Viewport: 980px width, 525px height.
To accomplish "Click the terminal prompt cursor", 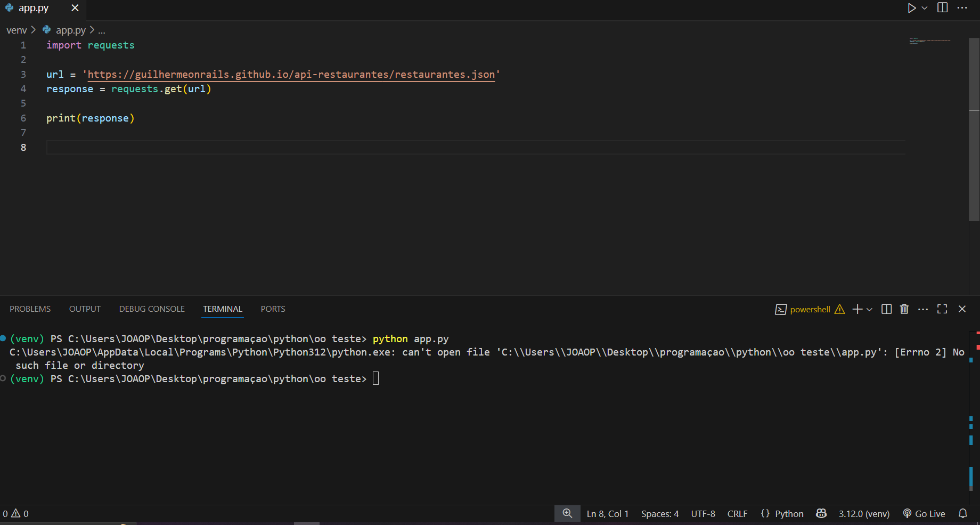I will pos(375,378).
